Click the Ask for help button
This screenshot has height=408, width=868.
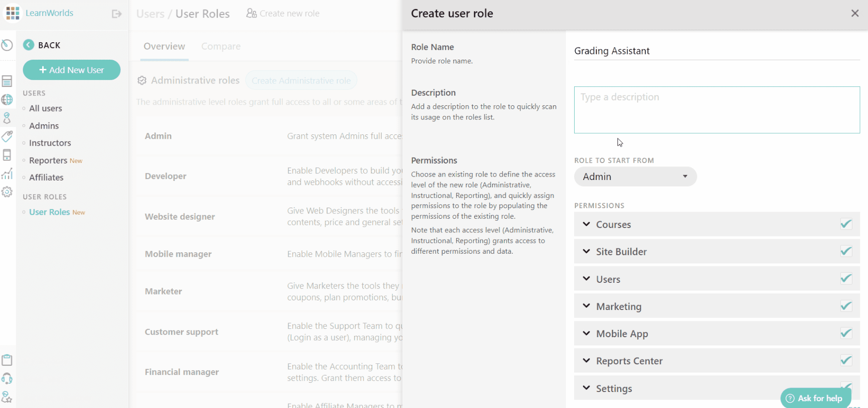[815, 398]
